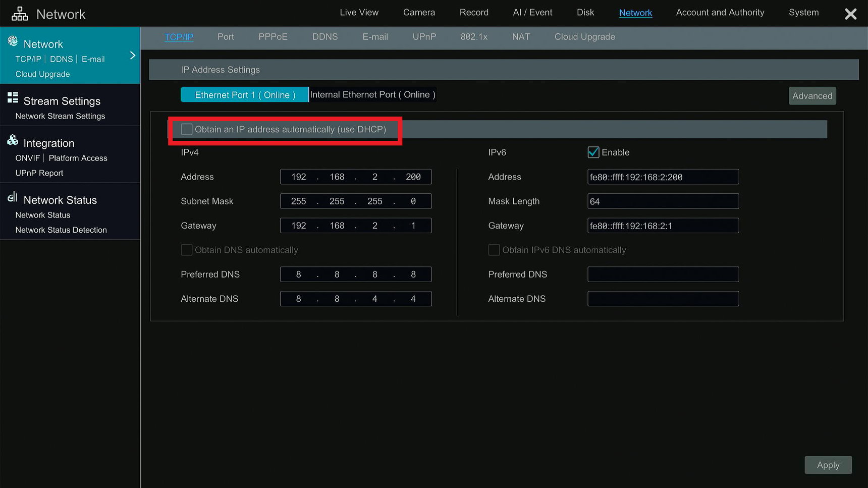Viewport: 868px width, 488px height.
Task: Close the Network settings window
Action: [850, 14]
